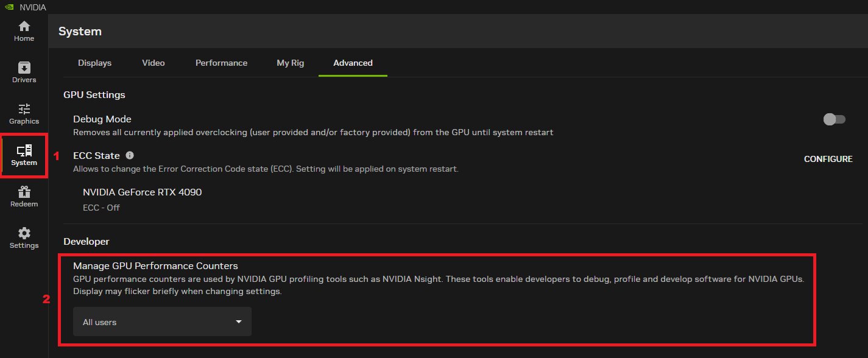
Task: Switch to the Displays tab
Action: (94, 63)
